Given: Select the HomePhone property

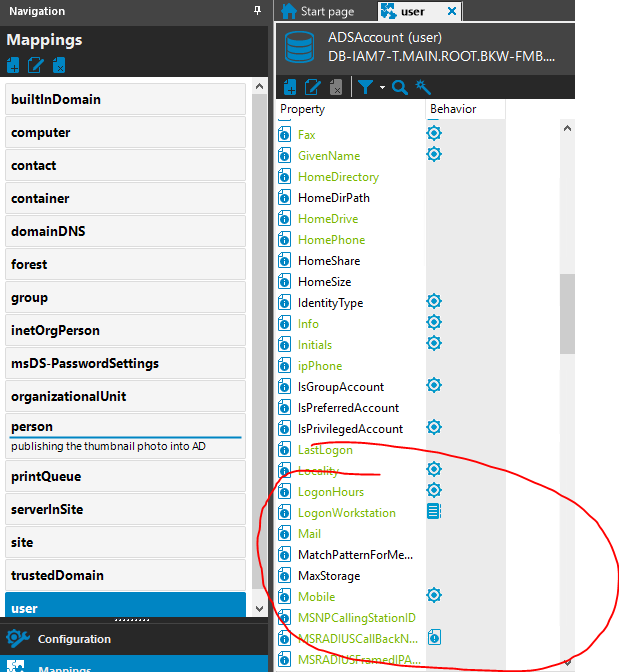Looking at the screenshot, I should pos(331,240).
